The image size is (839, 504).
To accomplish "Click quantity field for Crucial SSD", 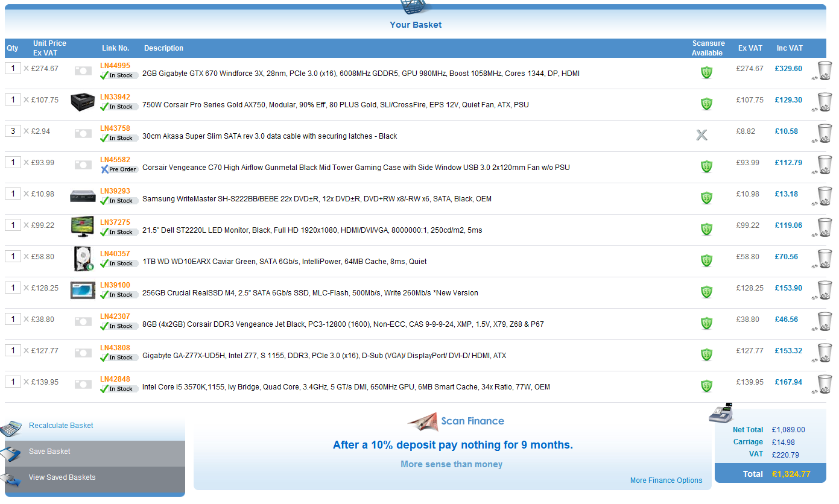I will pos(13,288).
